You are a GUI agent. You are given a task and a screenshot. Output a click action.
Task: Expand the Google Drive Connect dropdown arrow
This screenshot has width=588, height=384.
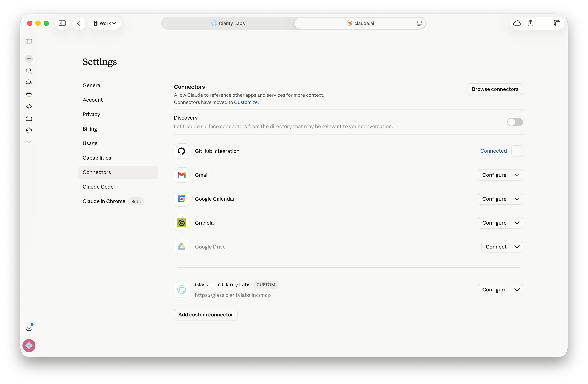(517, 247)
